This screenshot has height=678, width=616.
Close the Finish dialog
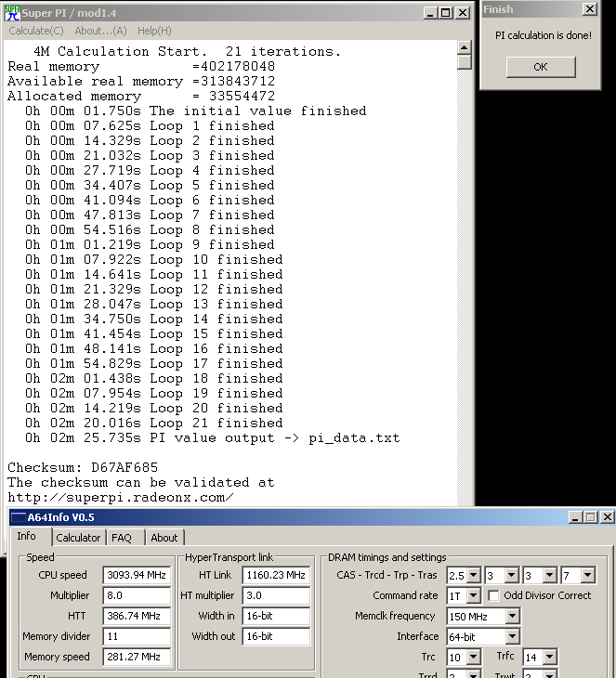[589, 9]
